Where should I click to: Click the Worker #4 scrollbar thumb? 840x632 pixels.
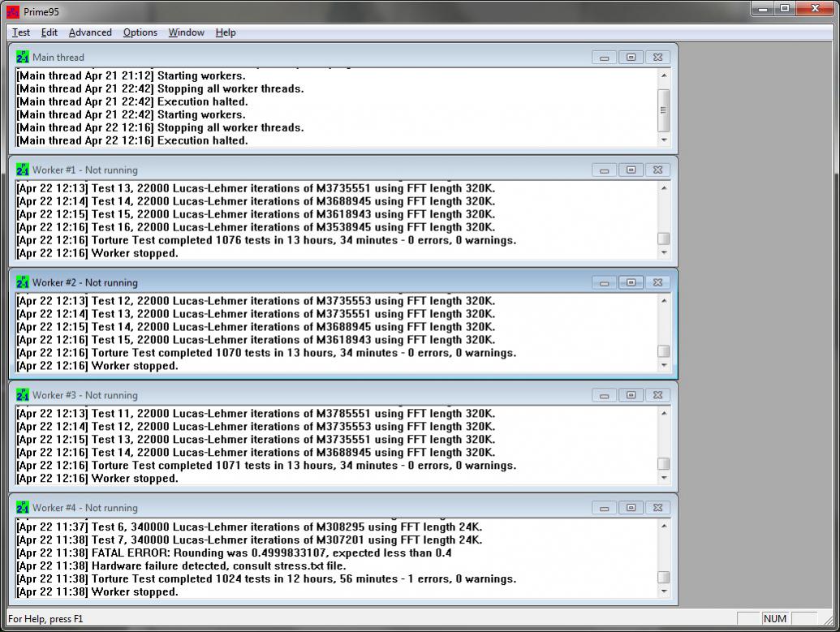(x=664, y=577)
